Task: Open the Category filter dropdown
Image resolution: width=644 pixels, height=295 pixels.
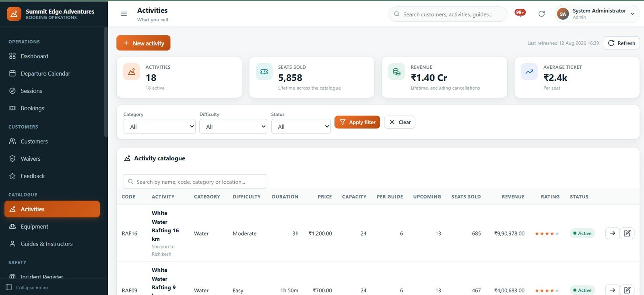Action: tap(159, 127)
